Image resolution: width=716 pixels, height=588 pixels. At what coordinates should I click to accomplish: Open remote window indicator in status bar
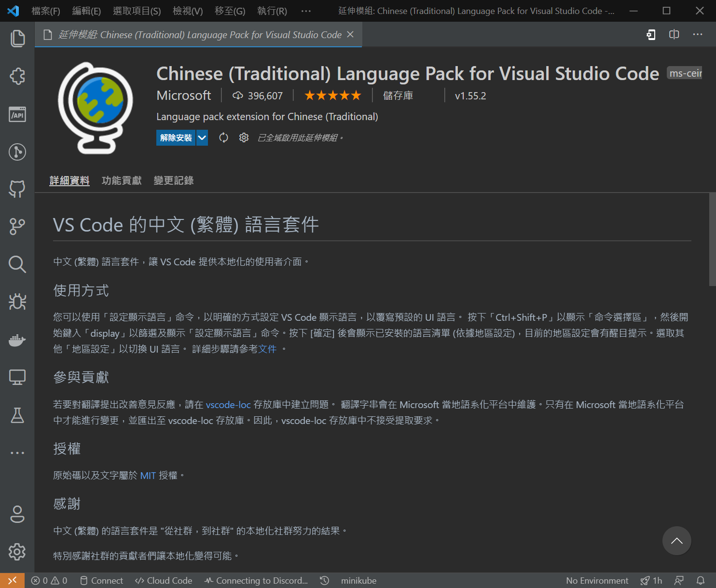pyautogui.click(x=13, y=580)
